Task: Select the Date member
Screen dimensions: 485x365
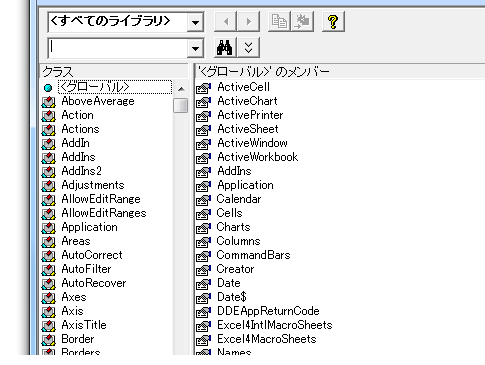Action: click(229, 283)
